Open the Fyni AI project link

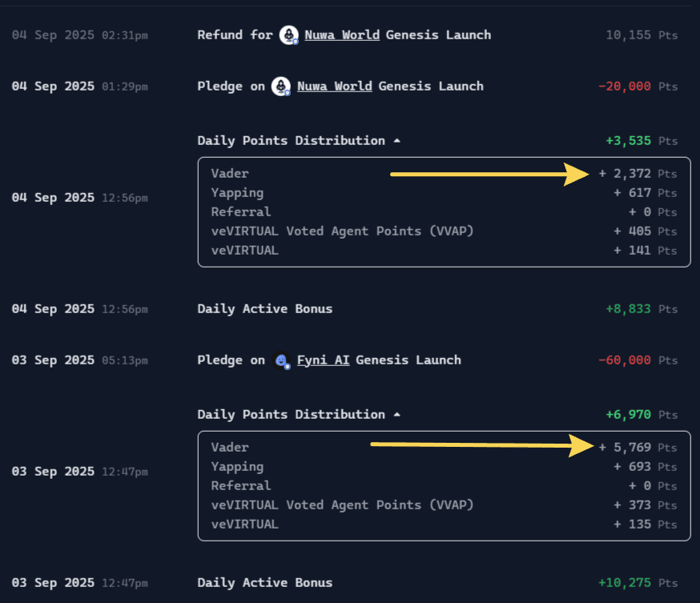click(323, 360)
